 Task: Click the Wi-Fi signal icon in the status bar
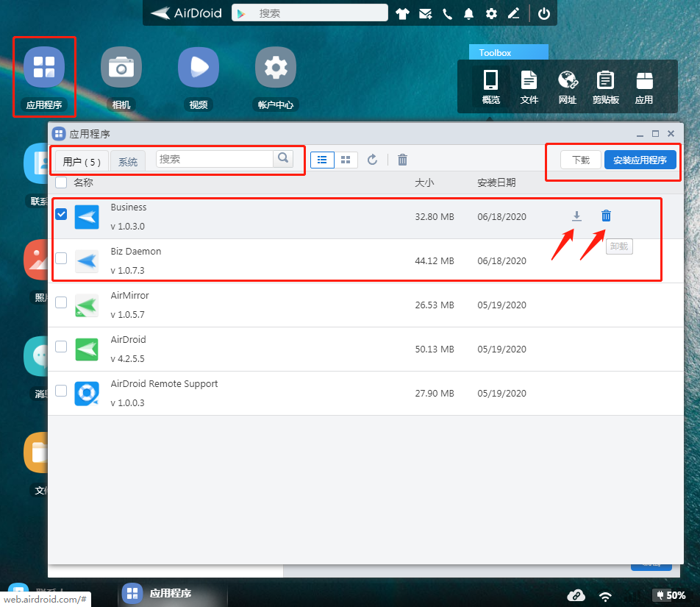pos(605,596)
